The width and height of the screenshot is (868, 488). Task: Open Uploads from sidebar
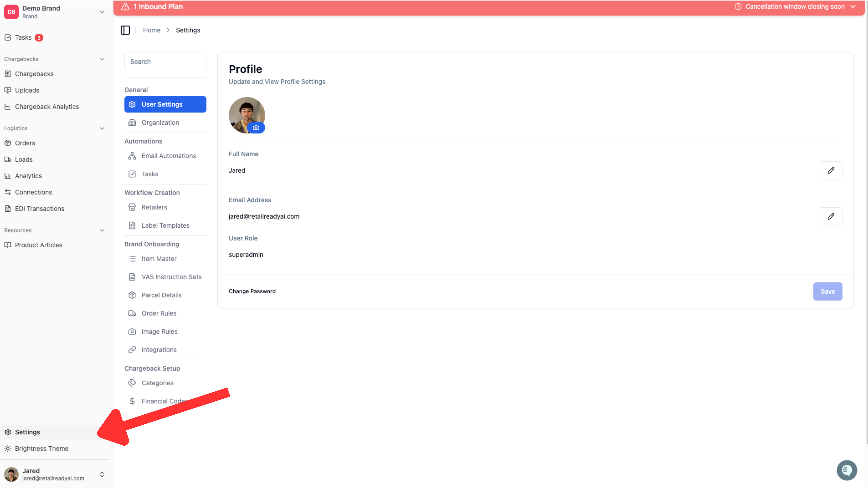point(27,90)
